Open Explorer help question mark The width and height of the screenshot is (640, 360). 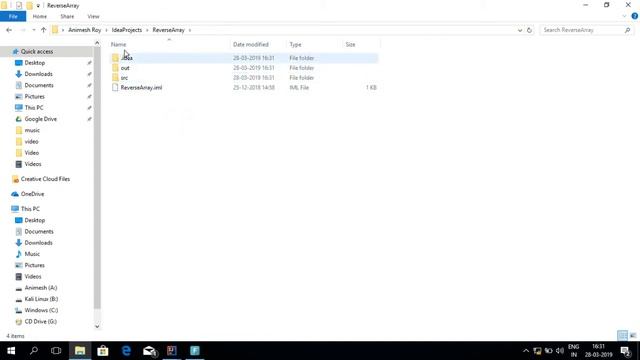point(634,16)
